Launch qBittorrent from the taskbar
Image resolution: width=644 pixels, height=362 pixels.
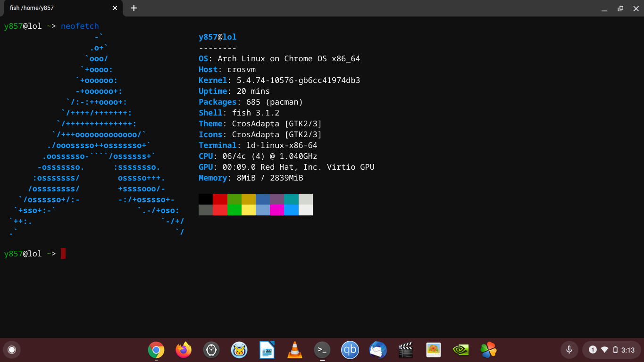[350, 350]
